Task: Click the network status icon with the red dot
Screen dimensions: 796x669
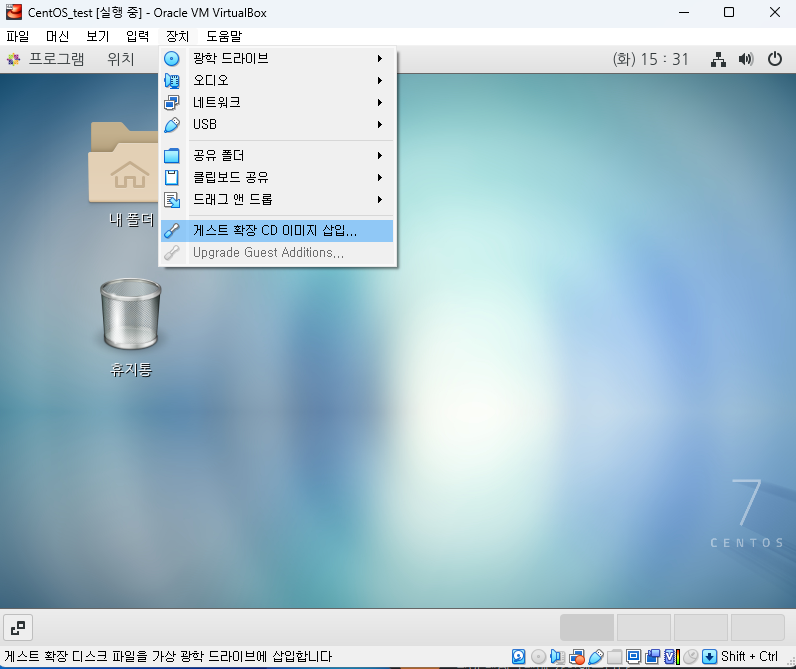Action: [x=577, y=657]
